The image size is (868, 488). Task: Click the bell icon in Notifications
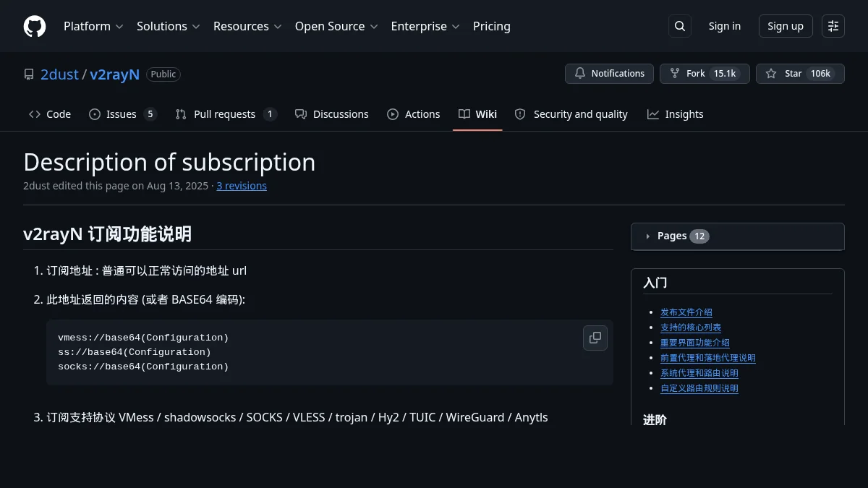(580, 74)
